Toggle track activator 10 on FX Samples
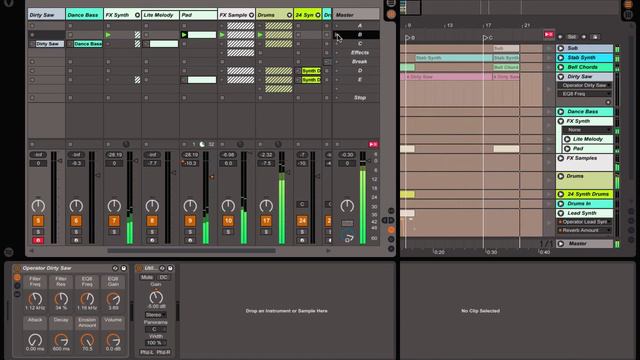 click(228, 221)
